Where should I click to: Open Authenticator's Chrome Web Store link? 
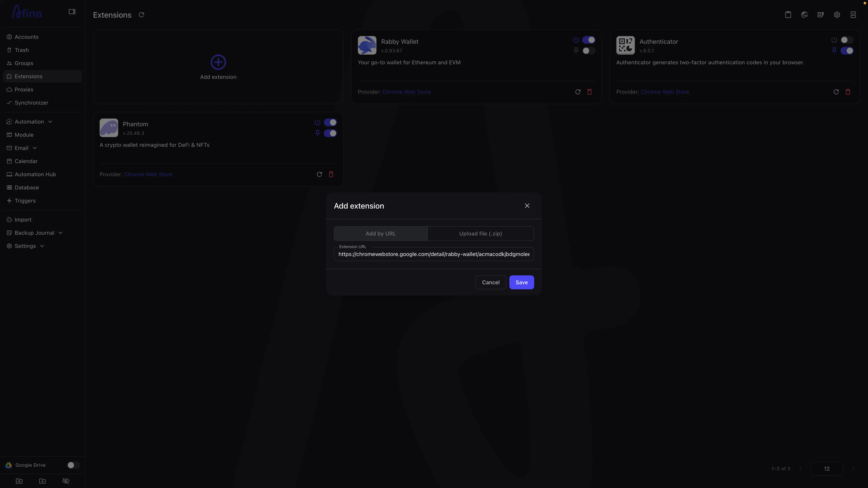pos(665,92)
